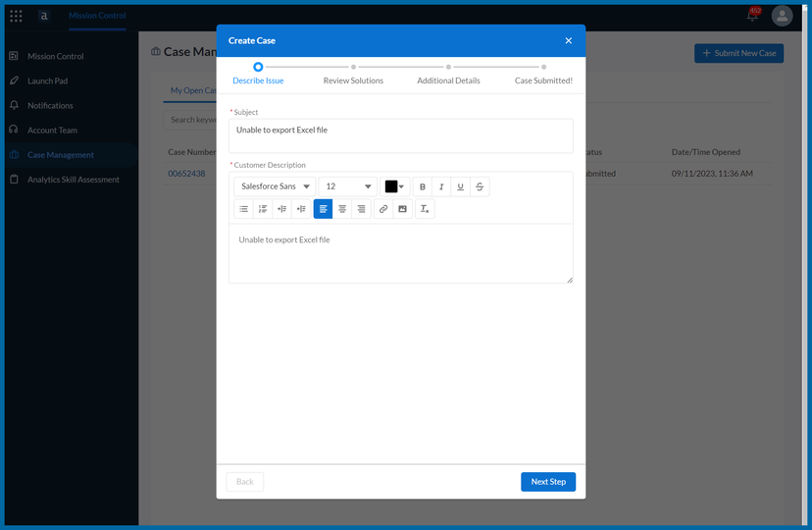The height and width of the screenshot is (530, 812).
Task: Go to Additional Details step
Action: point(448,80)
